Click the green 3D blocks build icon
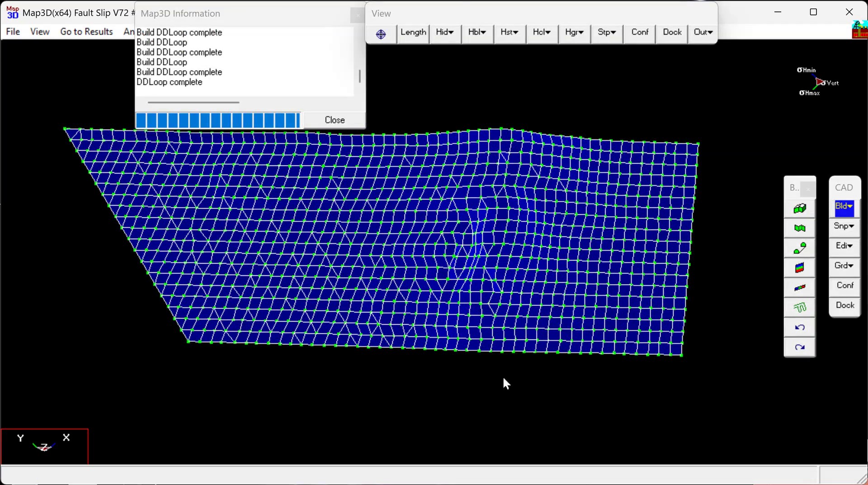Viewport: 868px width, 485px height. click(799, 209)
